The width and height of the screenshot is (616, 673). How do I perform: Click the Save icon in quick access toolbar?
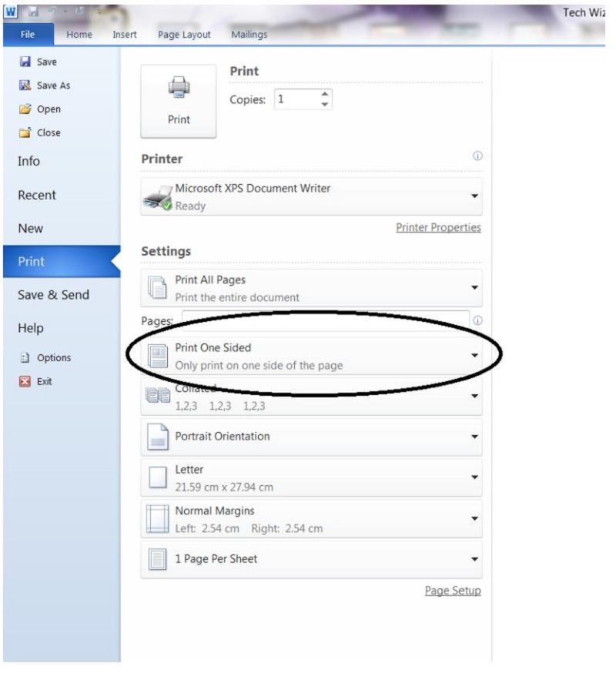[x=33, y=12]
